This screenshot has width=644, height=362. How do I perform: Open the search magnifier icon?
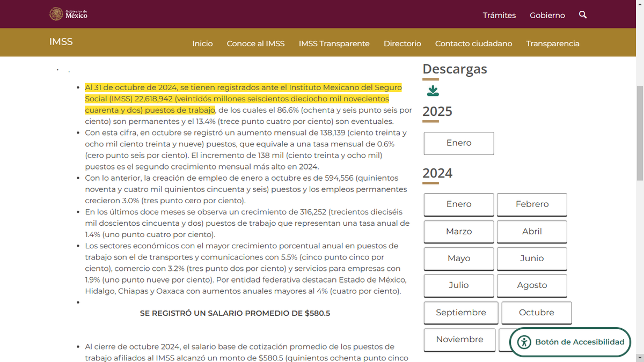tap(583, 15)
